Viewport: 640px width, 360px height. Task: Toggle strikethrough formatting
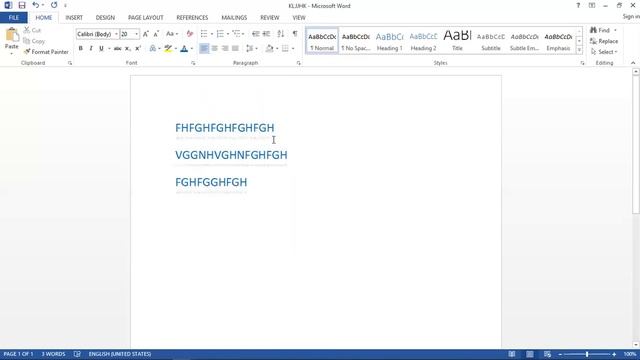pos(118,49)
